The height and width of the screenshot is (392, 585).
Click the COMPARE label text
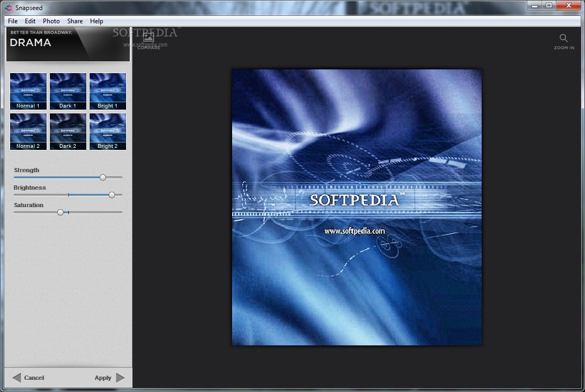coord(148,47)
